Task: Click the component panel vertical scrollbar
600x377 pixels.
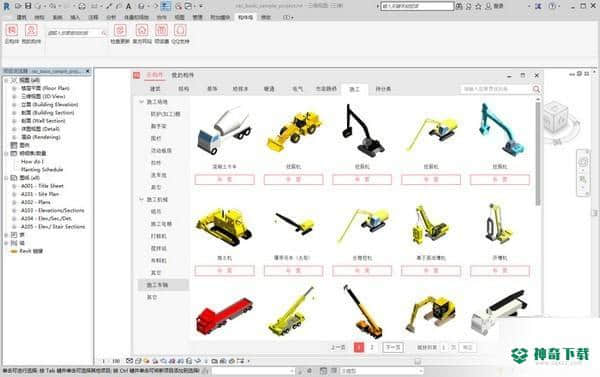Action: 538,152
